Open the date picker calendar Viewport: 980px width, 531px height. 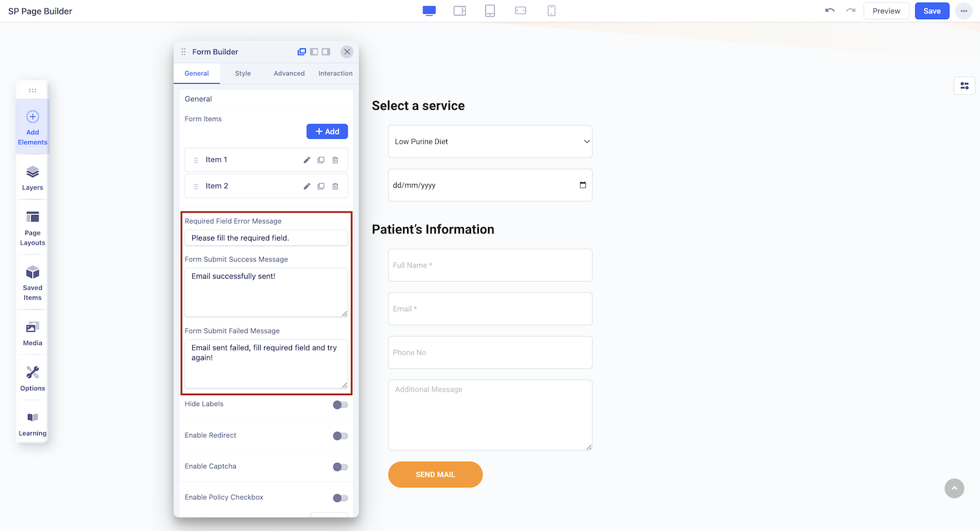583,185
